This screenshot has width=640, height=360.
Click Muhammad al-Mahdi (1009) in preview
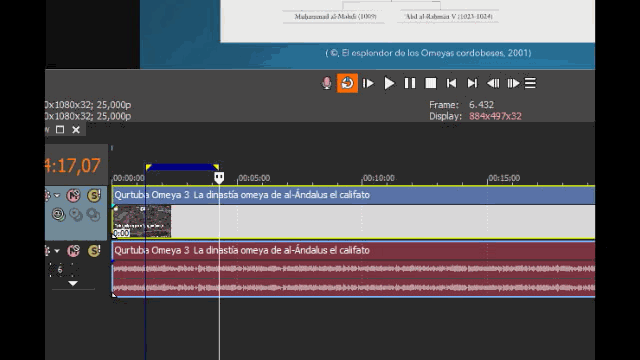click(335, 17)
